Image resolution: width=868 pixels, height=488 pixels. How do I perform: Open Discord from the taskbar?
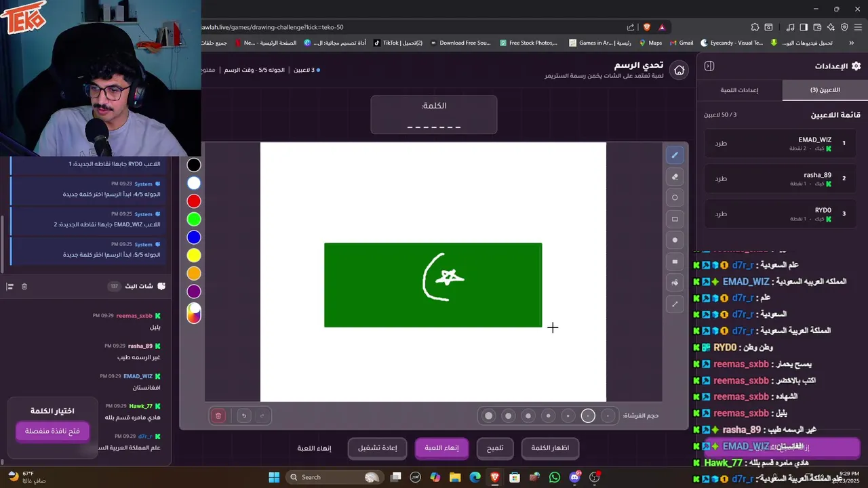tap(575, 477)
